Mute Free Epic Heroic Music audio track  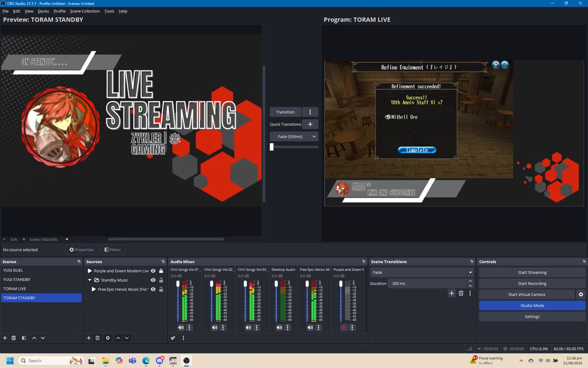pos(310,327)
